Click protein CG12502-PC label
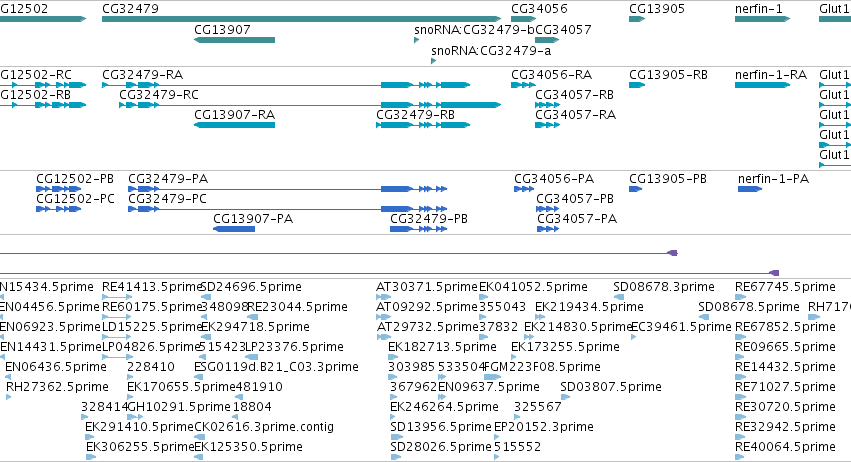851x462 pixels. tap(75, 199)
